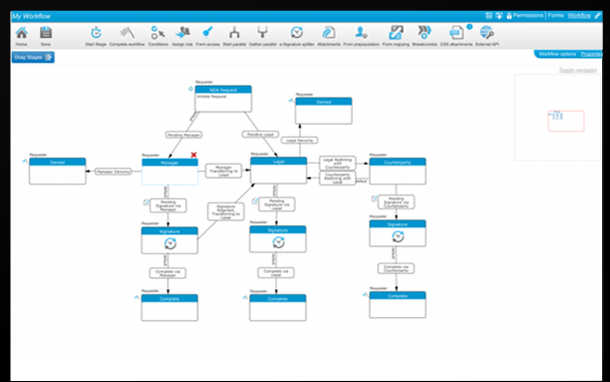
Task: Click the My Workflow title text
Action: tap(32, 16)
